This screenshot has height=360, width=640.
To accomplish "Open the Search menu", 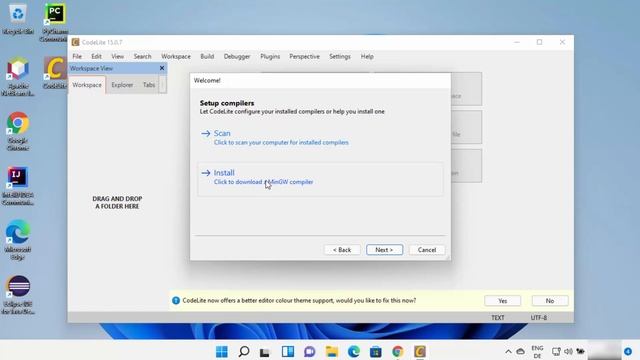I will pos(142,56).
